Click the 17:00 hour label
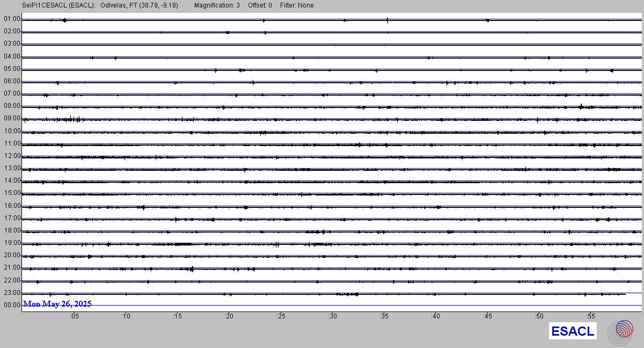The height and width of the screenshot is (348, 644). (x=12, y=218)
